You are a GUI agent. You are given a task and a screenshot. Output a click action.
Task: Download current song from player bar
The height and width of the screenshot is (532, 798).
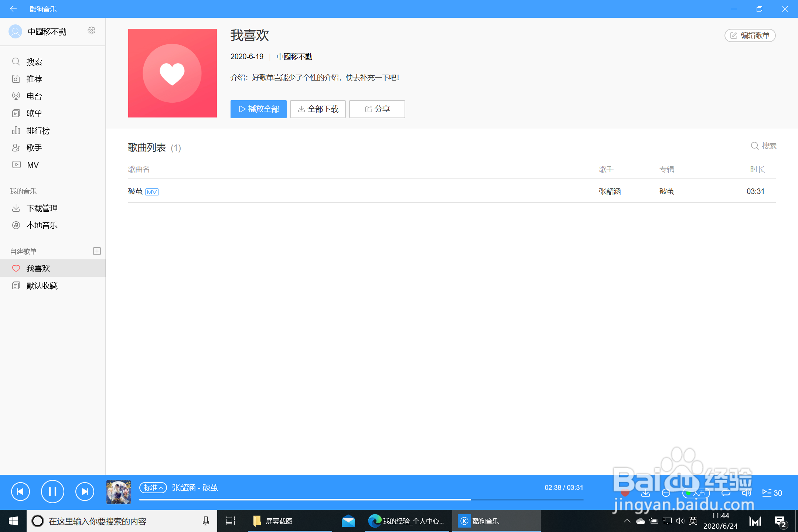[x=645, y=492]
